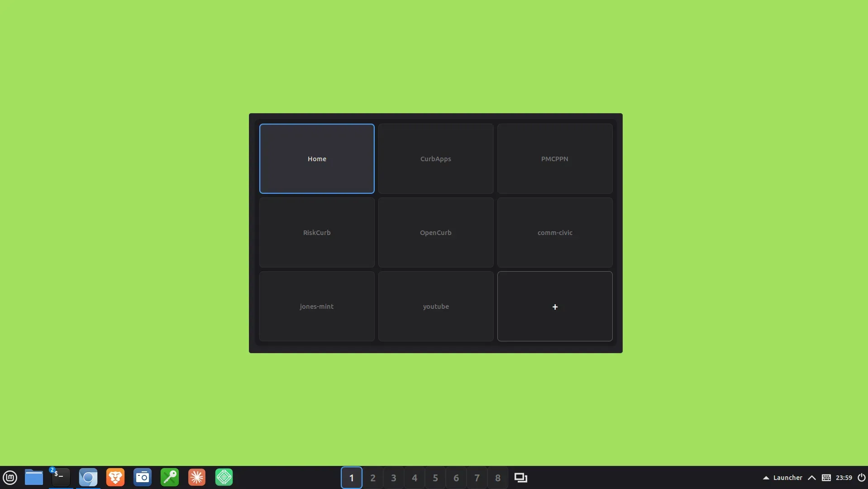Switch to workspace 6 on the panel
Image resolution: width=868 pixels, height=489 pixels.
coord(456,478)
